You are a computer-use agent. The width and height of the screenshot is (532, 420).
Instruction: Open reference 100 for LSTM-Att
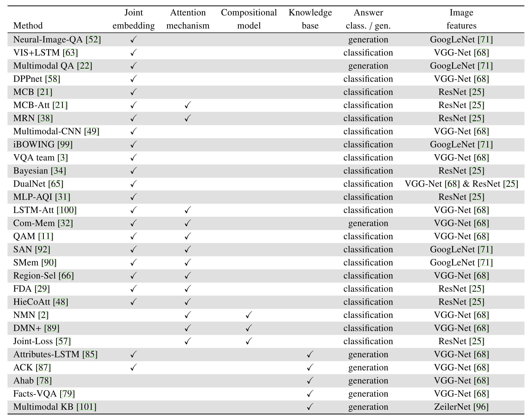(67, 210)
